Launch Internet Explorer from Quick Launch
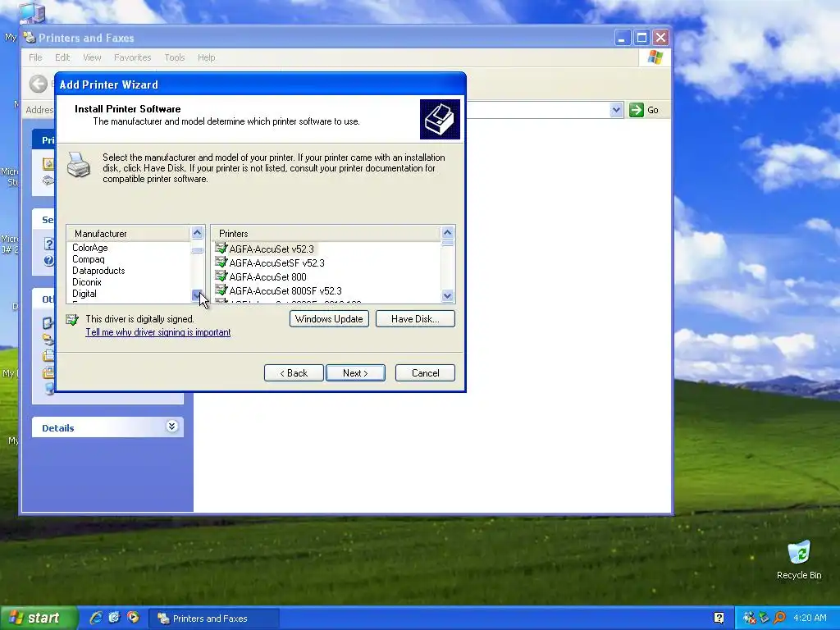The width and height of the screenshot is (840, 630). click(96, 618)
